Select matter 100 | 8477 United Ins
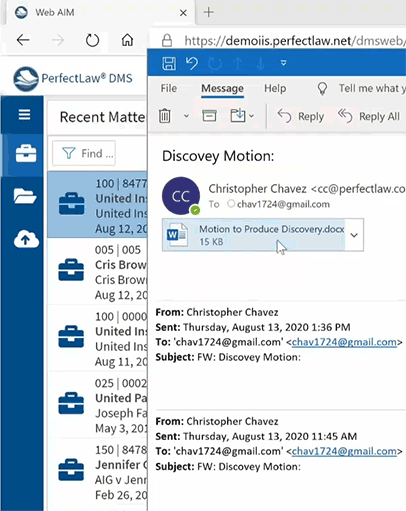 pos(97,205)
